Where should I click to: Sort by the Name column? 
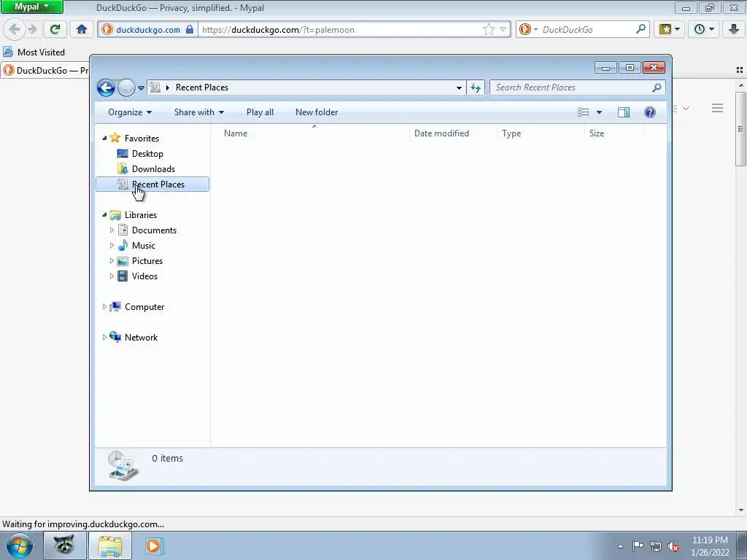click(x=314, y=133)
